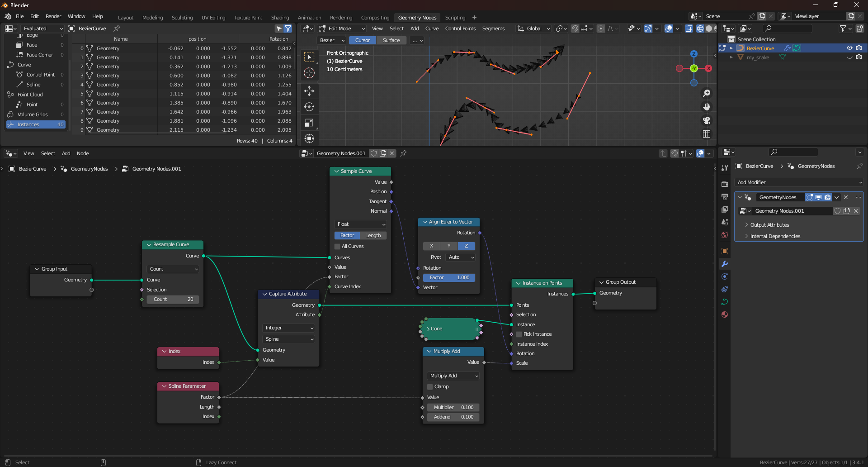The height and width of the screenshot is (467, 868).
Task: Adjust the Multiplier slider in Multiply Add node
Action: (453, 407)
